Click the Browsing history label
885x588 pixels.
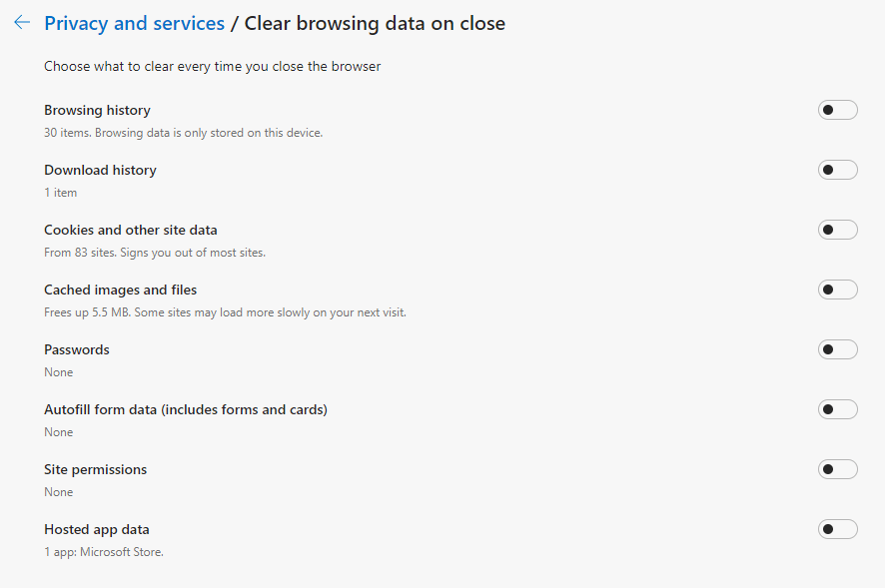[x=97, y=110]
